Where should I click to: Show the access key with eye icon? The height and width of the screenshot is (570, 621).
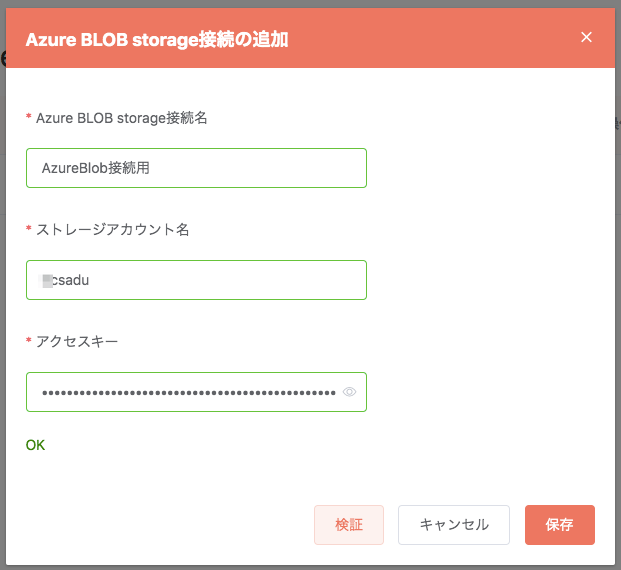coord(349,392)
